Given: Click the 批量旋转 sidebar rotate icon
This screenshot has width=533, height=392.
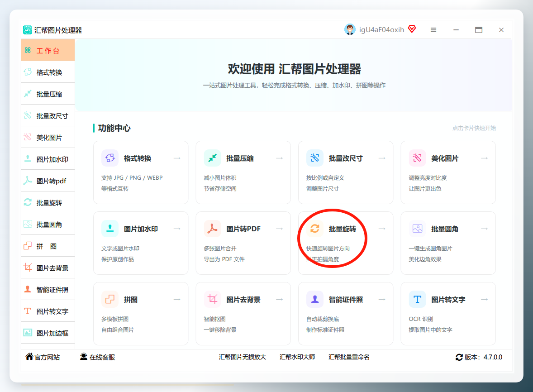Looking at the screenshot, I should pos(28,202).
